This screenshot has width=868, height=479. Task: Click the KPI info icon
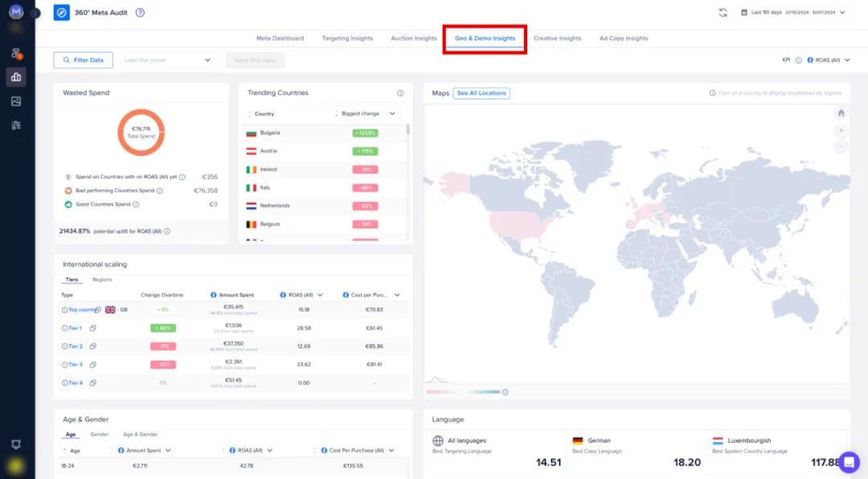[798, 60]
